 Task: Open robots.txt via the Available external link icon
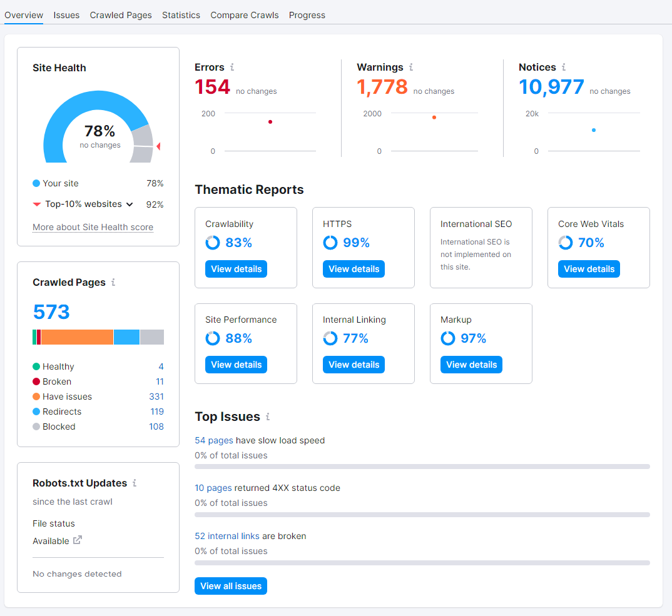click(77, 540)
